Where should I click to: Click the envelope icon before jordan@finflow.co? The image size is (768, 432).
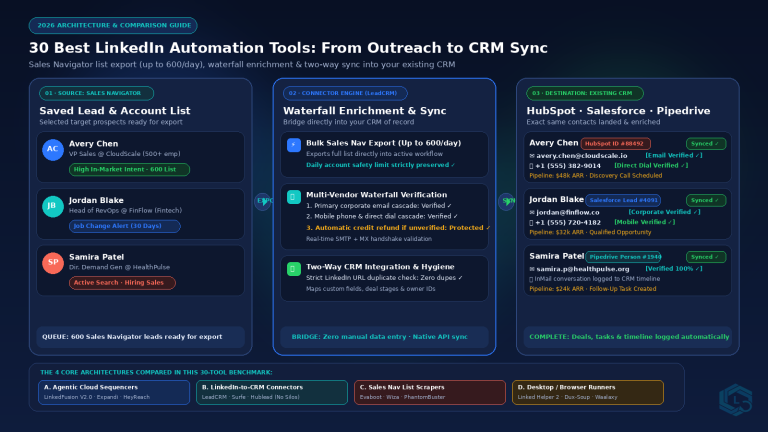[x=532, y=213]
